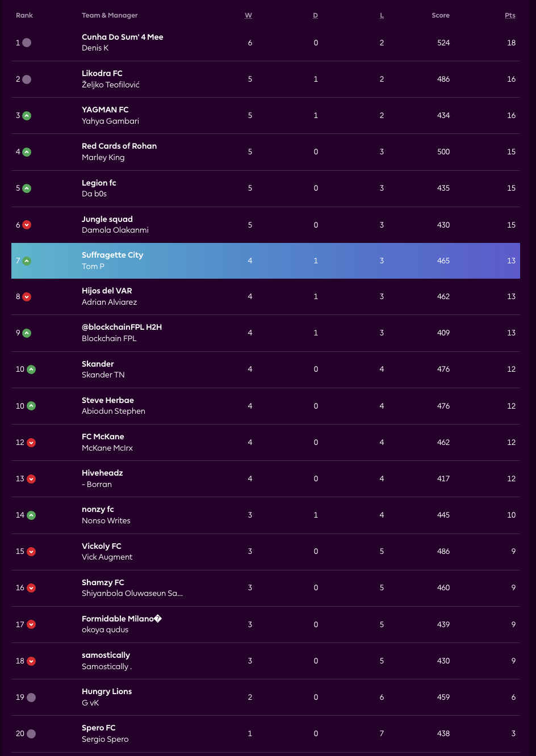Click red down arrow beside samostically
Image resolution: width=536 pixels, height=756 pixels.
(x=31, y=661)
